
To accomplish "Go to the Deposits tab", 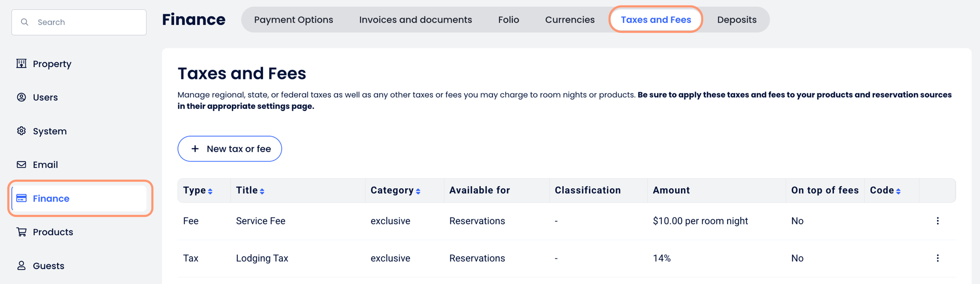I will (736, 20).
